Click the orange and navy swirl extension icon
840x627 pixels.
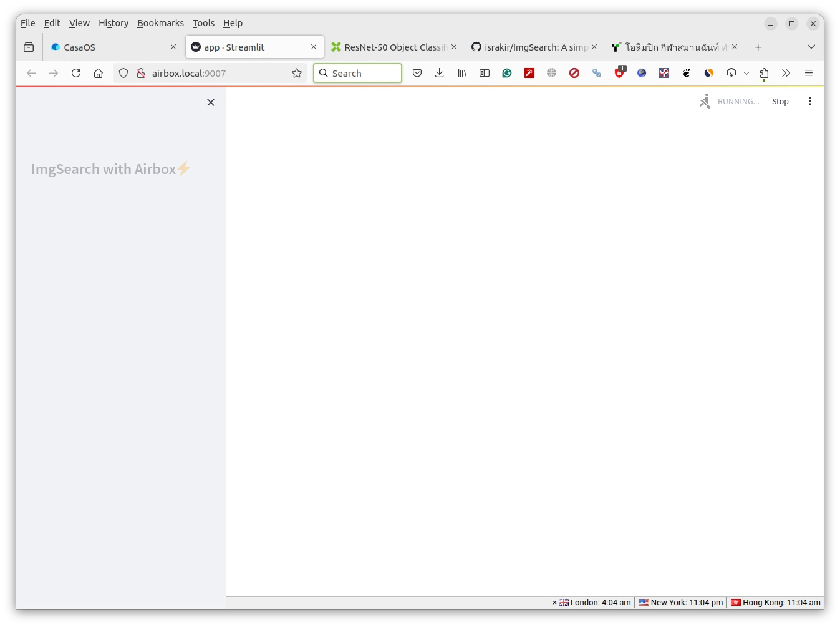[709, 73]
